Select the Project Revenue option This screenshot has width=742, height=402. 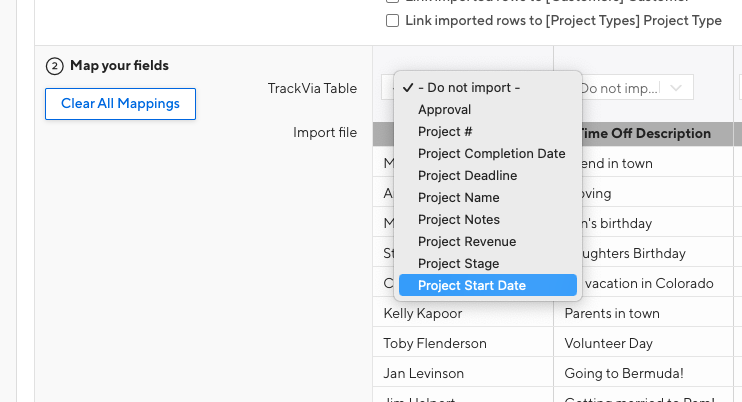click(x=467, y=242)
